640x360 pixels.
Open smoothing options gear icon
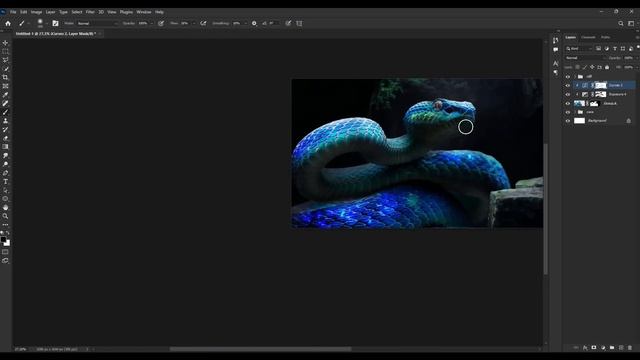(x=254, y=24)
